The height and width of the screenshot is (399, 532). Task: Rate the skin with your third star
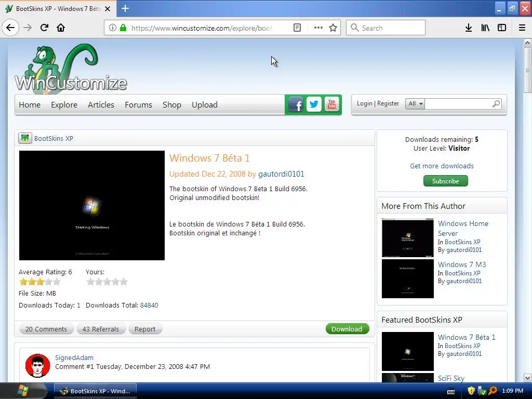107,282
